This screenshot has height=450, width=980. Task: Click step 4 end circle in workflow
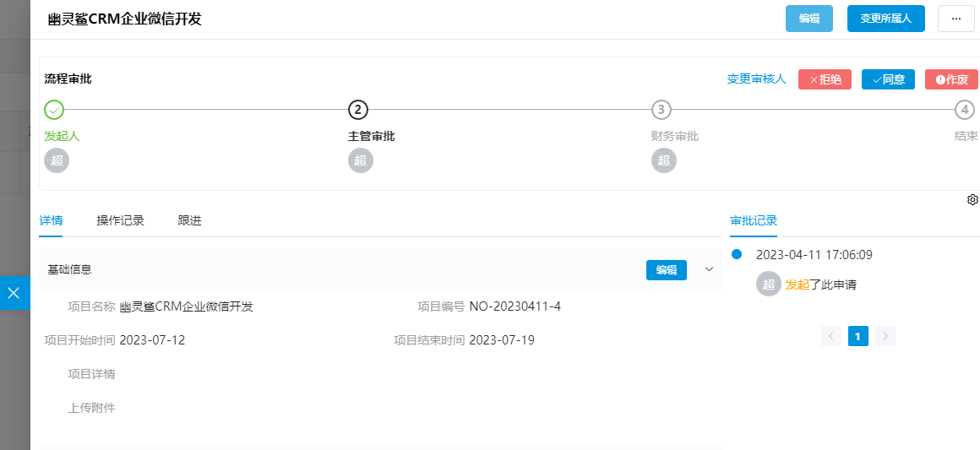(x=965, y=110)
